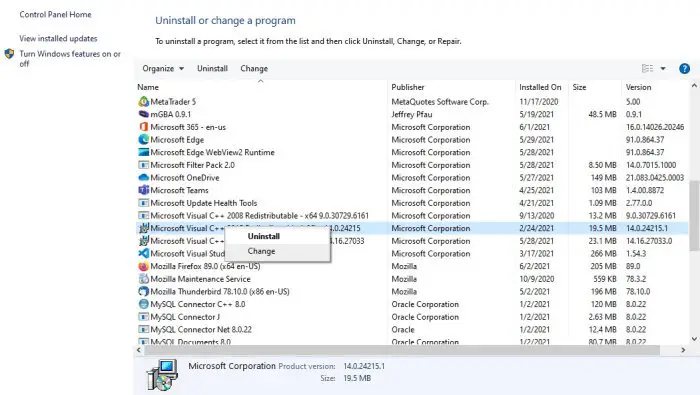Sort list by Installed On column

(x=540, y=87)
